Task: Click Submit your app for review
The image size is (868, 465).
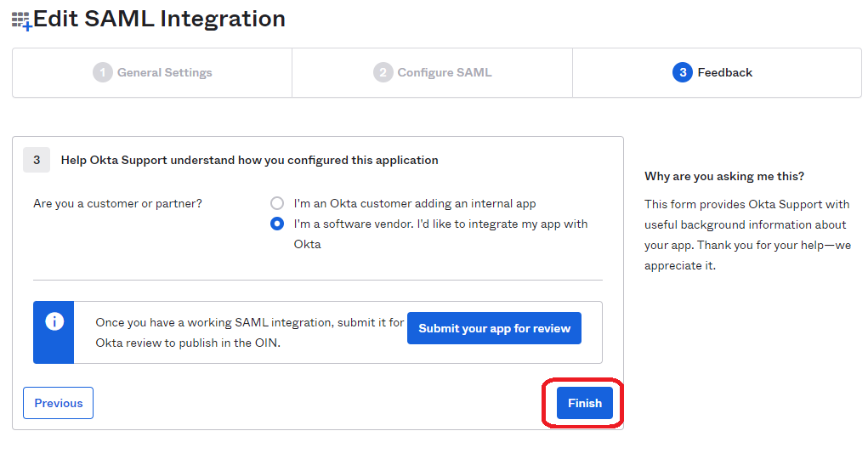Action: tap(494, 328)
